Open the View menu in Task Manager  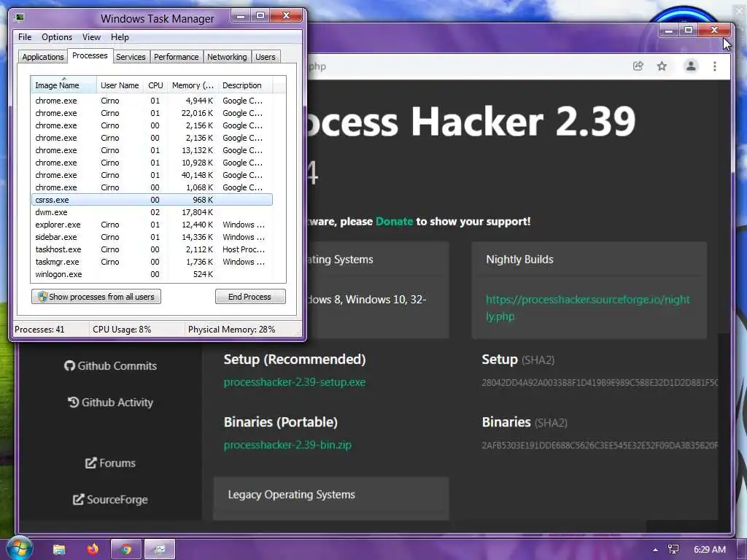pyautogui.click(x=91, y=37)
